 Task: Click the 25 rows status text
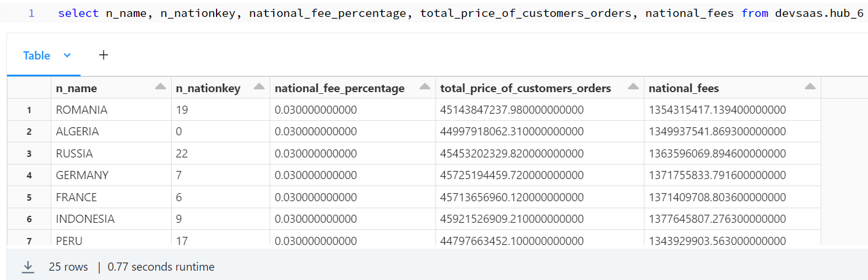click(x=68, y=267)
